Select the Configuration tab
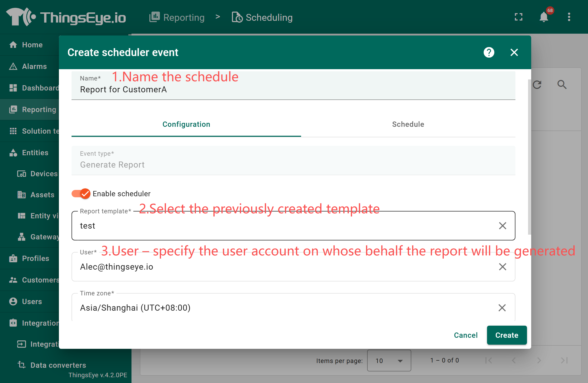The height and width of the screenshot is (383, 588). coord(186,124)
